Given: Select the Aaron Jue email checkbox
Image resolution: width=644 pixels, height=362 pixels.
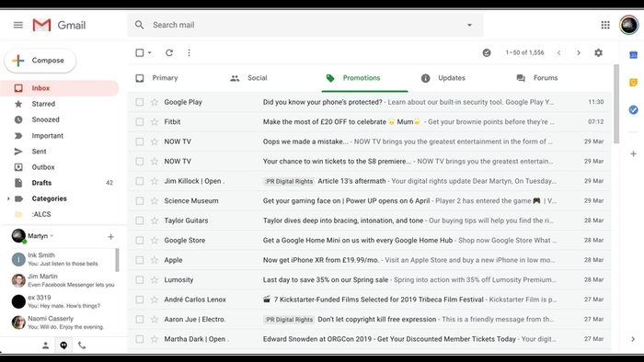Looking at the screenshot, I should (140, 320).
